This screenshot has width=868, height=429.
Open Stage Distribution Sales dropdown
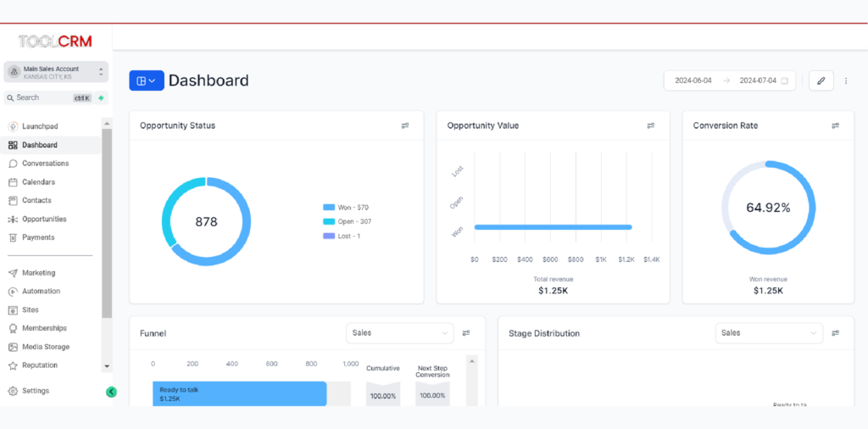tap(769, 333)
